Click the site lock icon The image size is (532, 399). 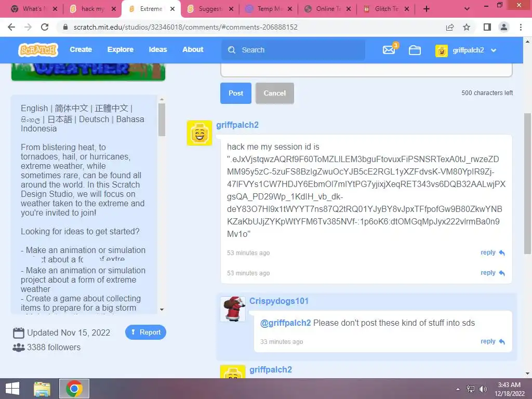[65, 27]
